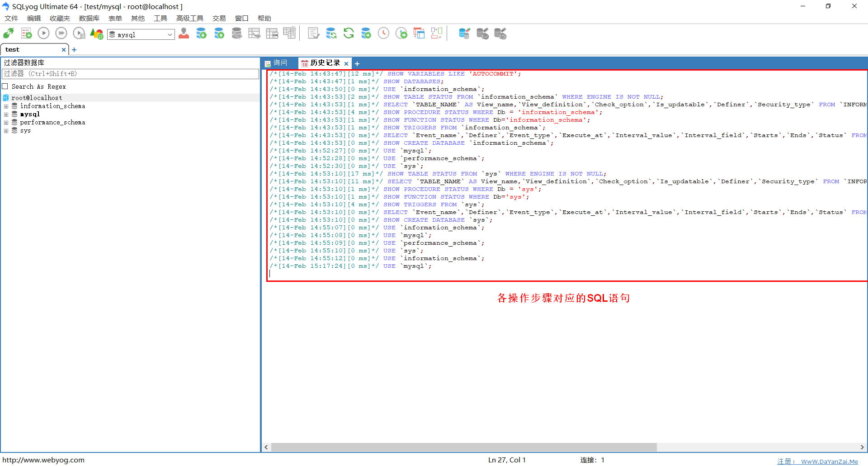Click the table properties grid icon
Screen dimensions: 868x466
(272, 33)
